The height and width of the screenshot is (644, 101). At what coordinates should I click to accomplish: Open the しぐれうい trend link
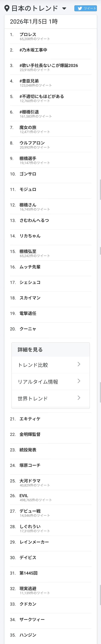point(30,526)
